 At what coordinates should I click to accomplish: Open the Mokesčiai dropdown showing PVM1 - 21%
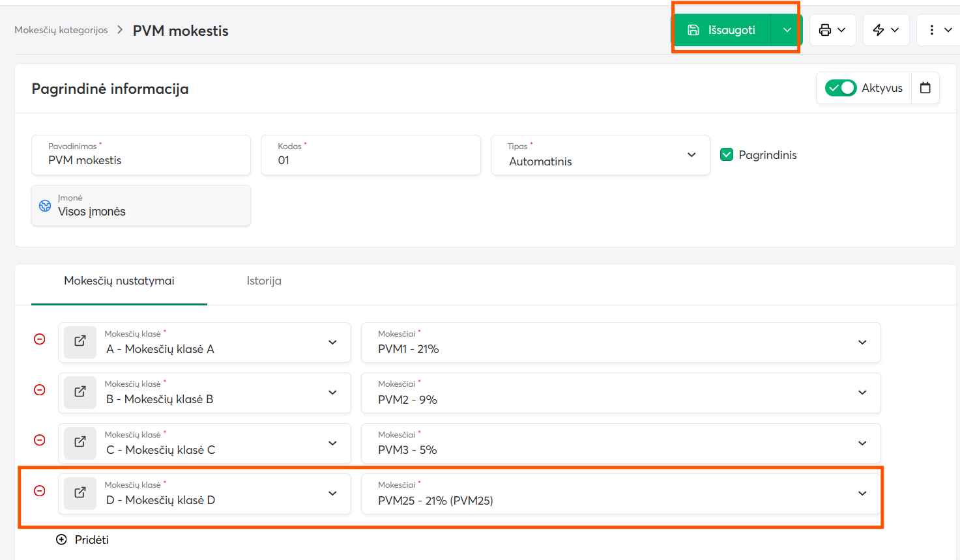point(621,343)
